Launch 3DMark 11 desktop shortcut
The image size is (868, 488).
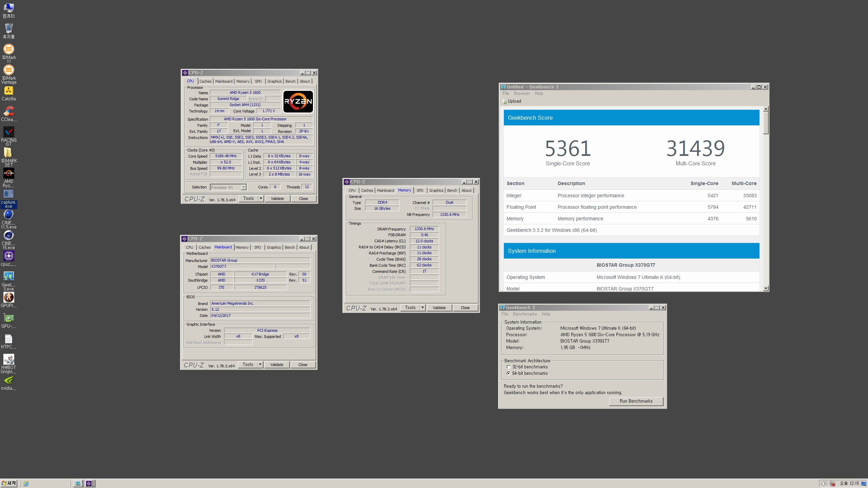click(8, 54)
